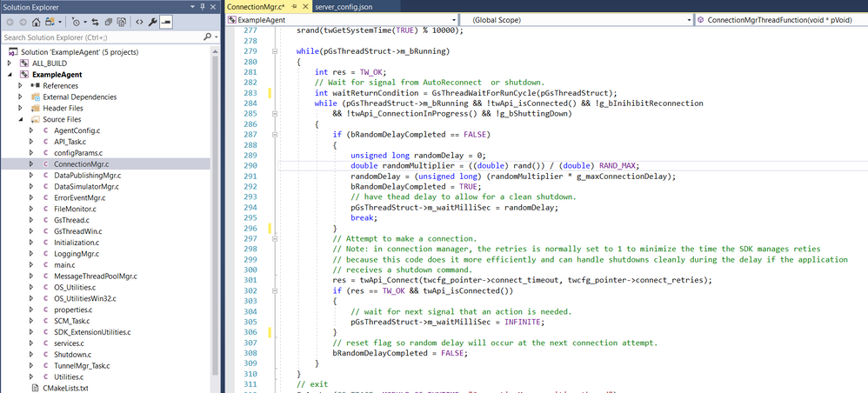Expand the Header Files folder
This screenshot has width=868, height=393.
pos(21,108)
